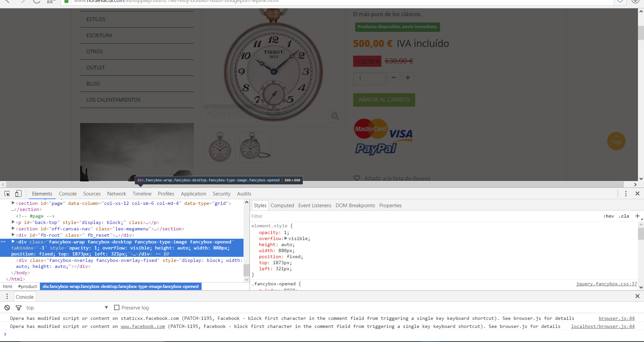Switch to the Elements tab
Screen dimensions: 644x342
coord(42,194)
